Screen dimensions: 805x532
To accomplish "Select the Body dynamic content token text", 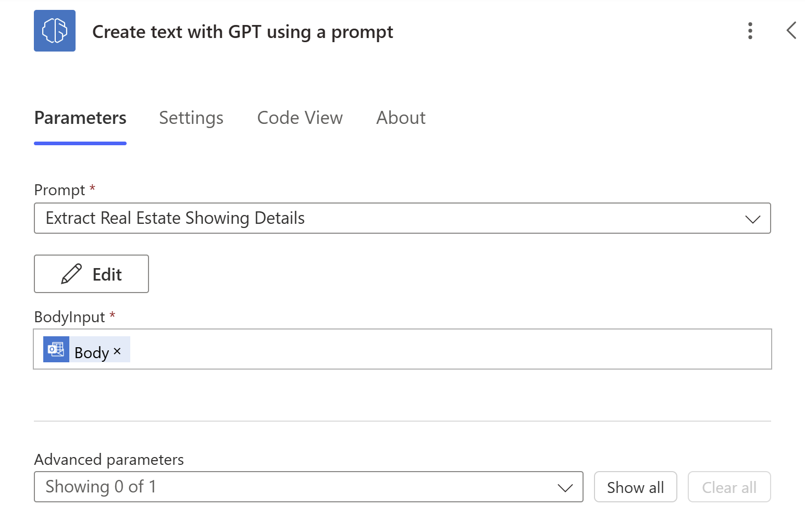I will 92,353.
